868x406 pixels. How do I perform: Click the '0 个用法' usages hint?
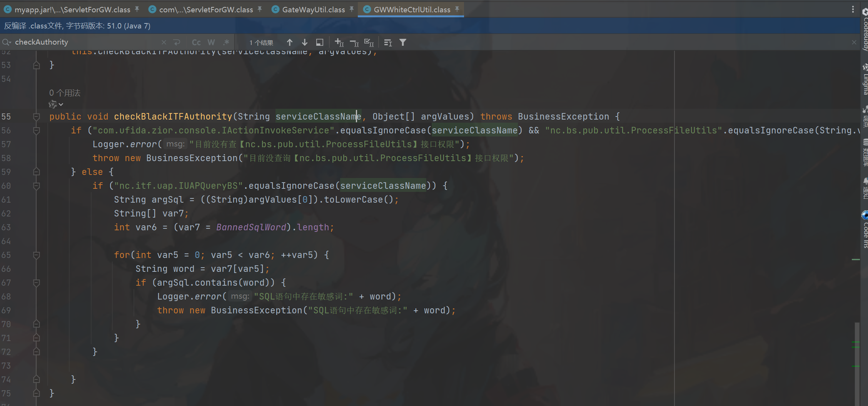tap(65, 93)
